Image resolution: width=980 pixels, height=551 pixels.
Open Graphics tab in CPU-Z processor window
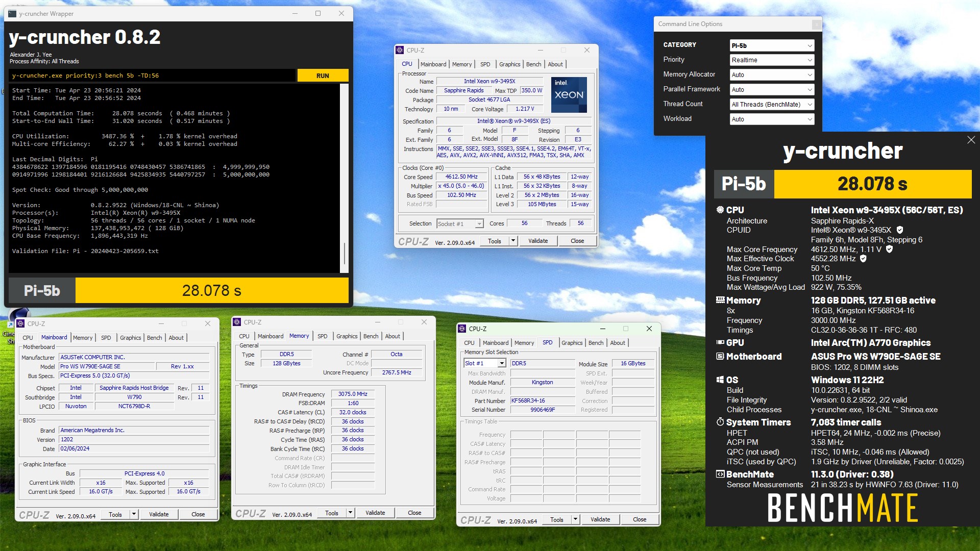point(509,64)
